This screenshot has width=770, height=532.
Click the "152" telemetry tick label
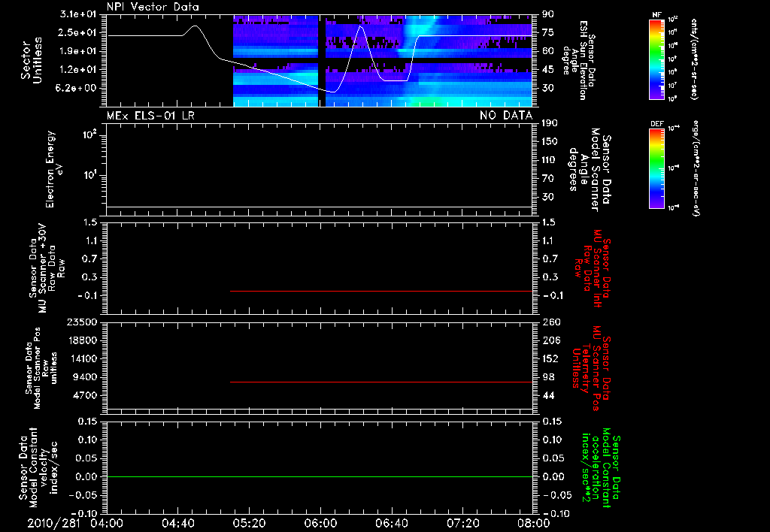click(550, 358)
